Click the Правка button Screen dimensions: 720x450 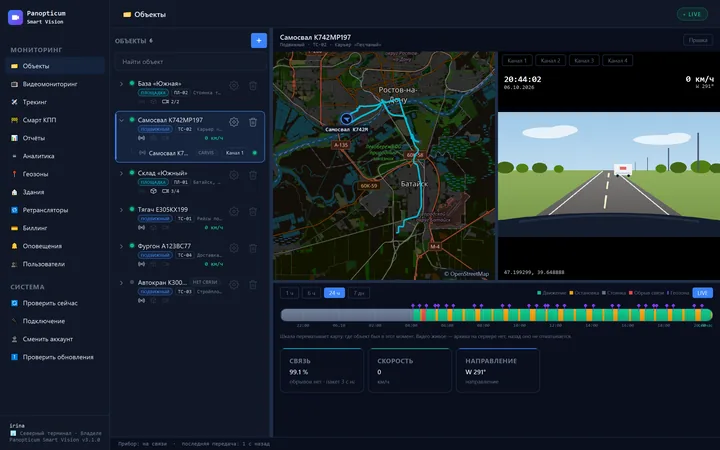pos(698,40)
